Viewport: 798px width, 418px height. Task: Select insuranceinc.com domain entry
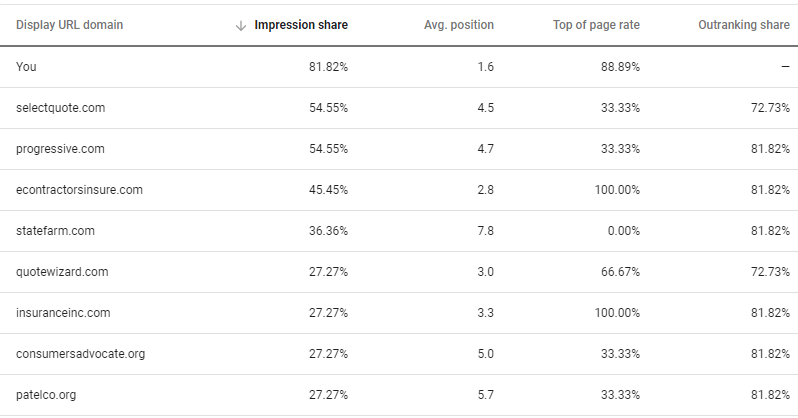(x=63, y=313)
